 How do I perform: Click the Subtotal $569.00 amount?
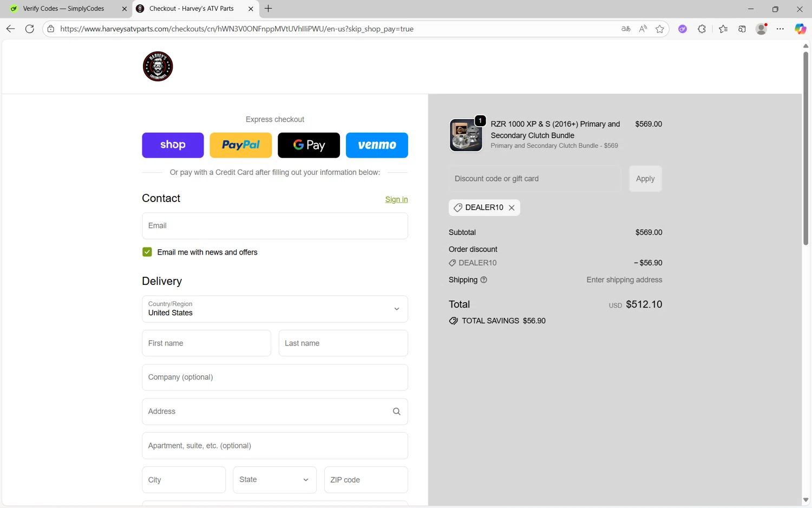[649, 232]
